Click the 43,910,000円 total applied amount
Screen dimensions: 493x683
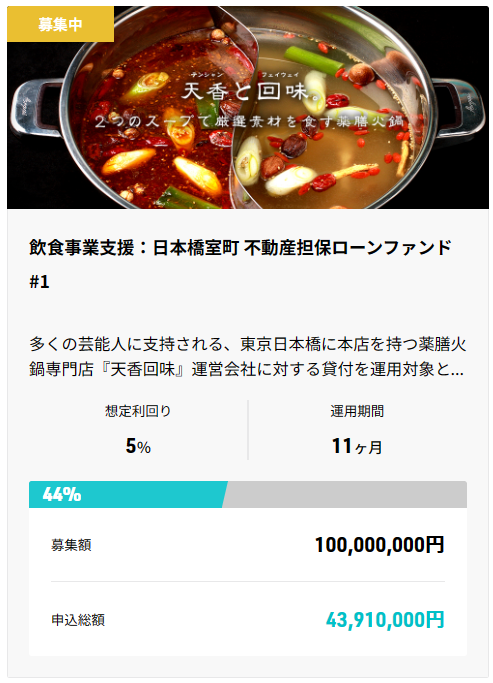tap(385, 620)
